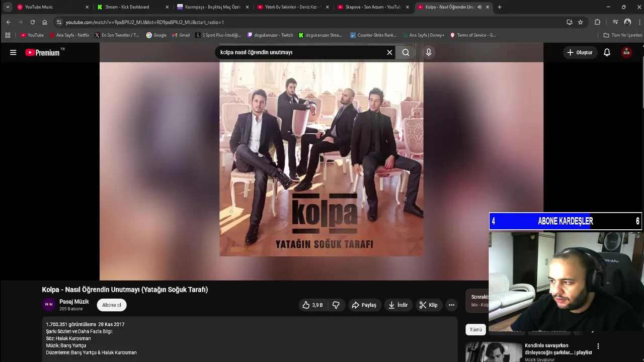This screenshot has height=362, width=644.
Task: Open the notifications bell
Action: pyautogui.click(x=607, y=52)
